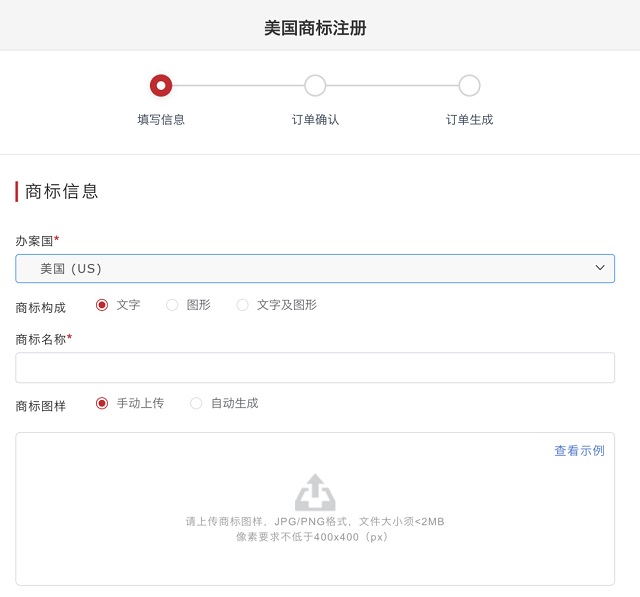This screenshot has width=640, height=597.
Task: Jump to the 订单确认 step label
Action: tap(315, 120)
